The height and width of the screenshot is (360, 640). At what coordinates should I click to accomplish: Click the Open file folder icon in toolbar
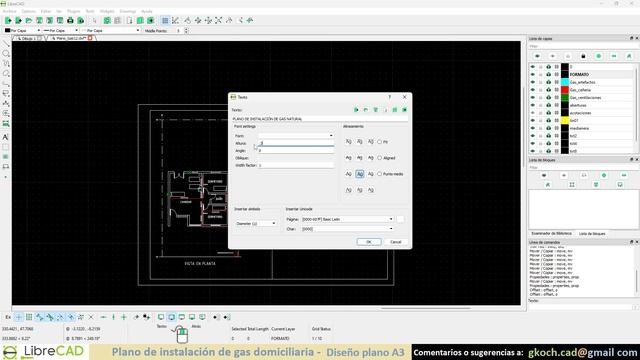click(29, 20)
